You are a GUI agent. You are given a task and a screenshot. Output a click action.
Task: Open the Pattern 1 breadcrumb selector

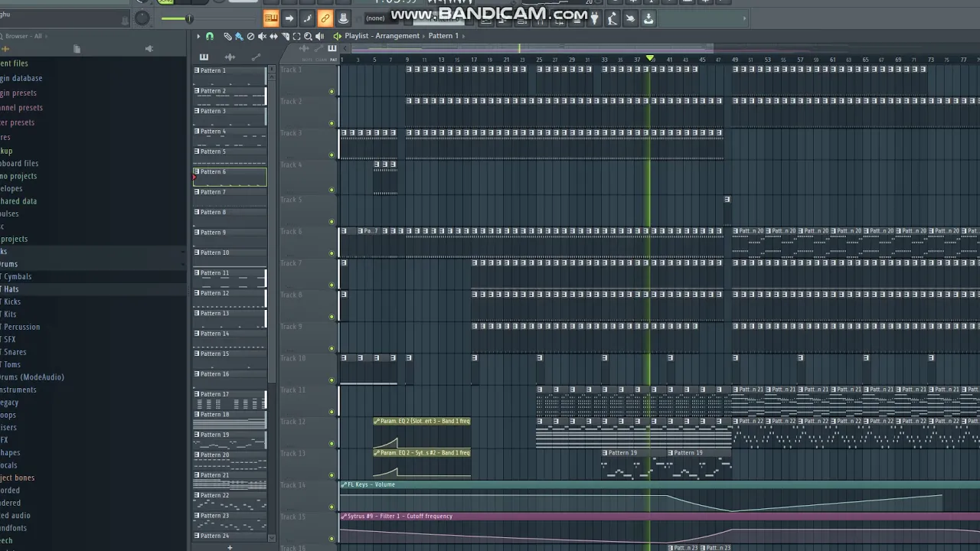pos(443,36)
